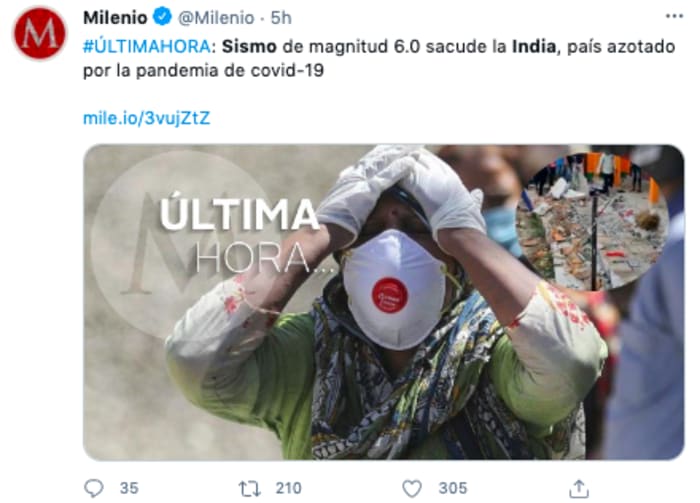Viewport: 700px width, 503px height.
Task: Click the Milenio display name
Action: [115, 18]
